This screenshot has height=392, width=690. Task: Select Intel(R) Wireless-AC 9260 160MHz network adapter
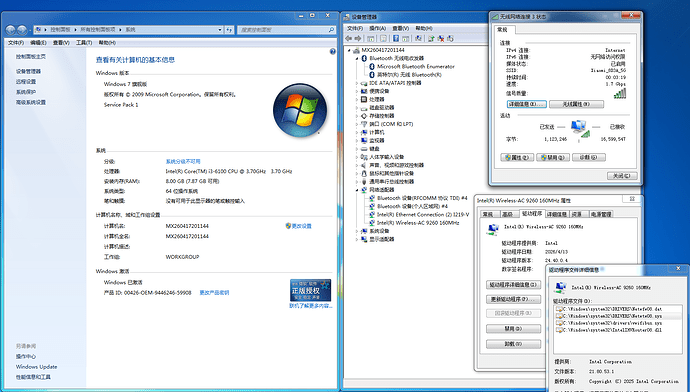[x=418, y=223]
